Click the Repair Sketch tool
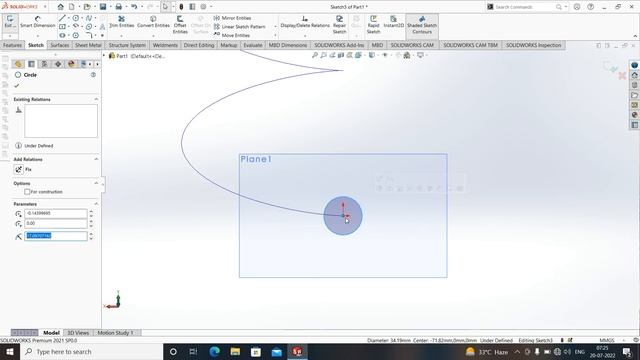 pyautogui.click(x=339, y=25)
